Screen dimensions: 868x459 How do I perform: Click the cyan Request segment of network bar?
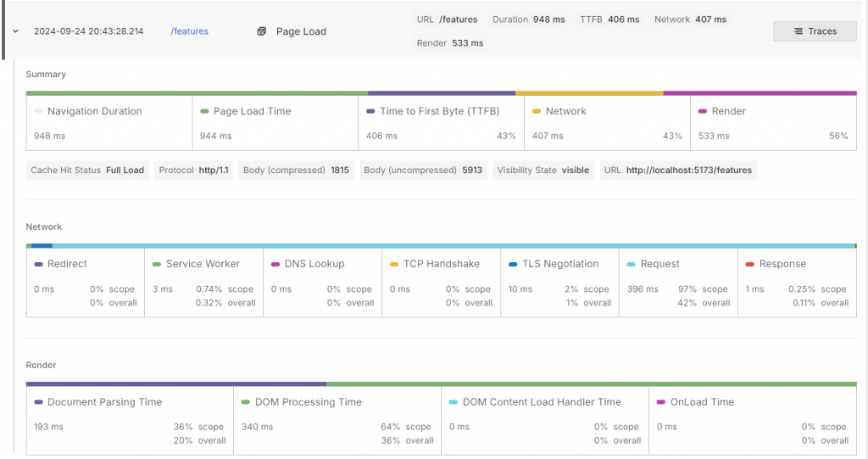[453, 245]
